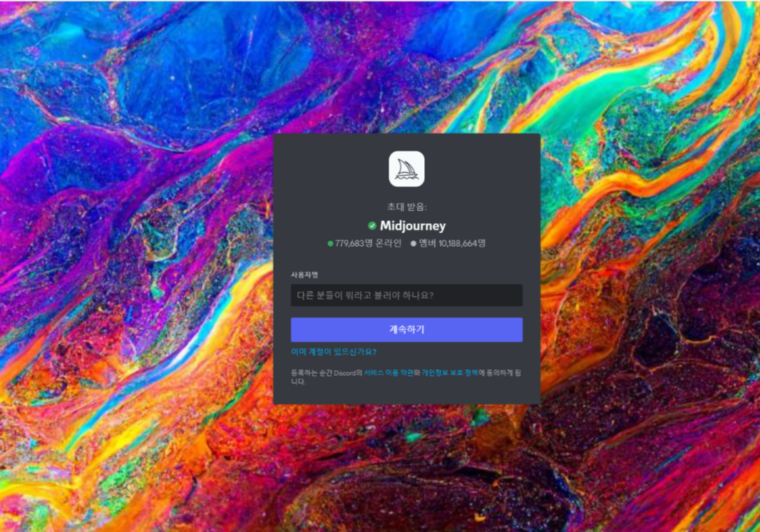Click the 멤버 10,188,664명 count text
The width and height of the screenshot is (760, 532).
click(452, 243)
